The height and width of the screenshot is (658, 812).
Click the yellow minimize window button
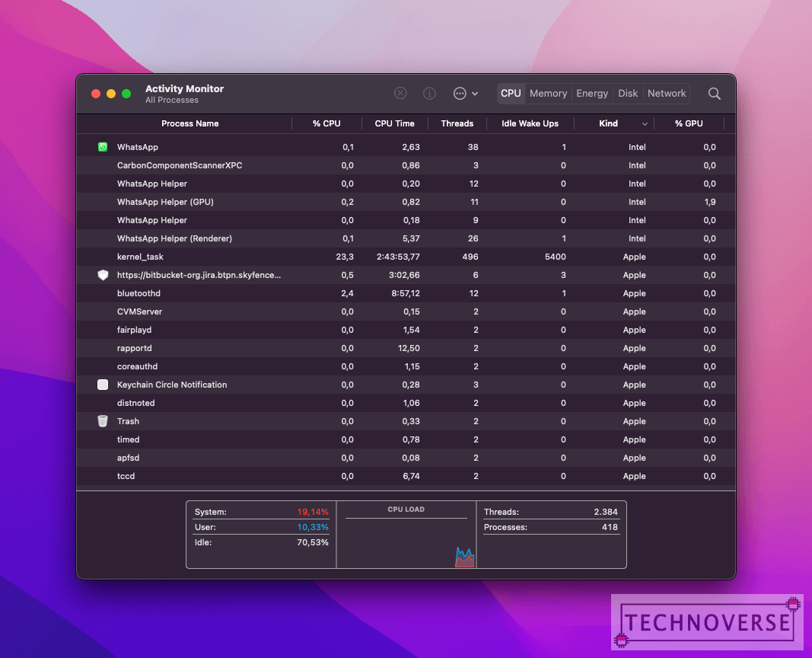tap(111, 94)
